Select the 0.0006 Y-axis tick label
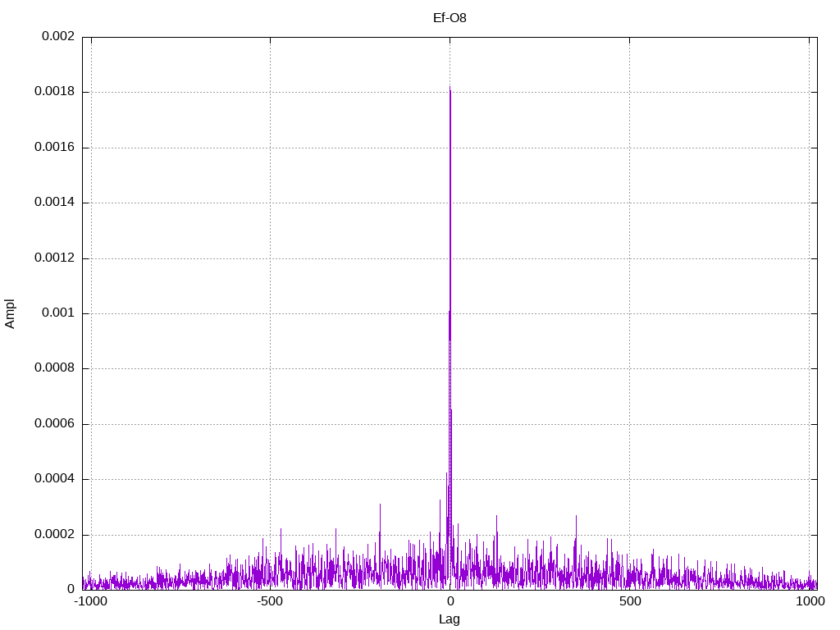Image resolution: width=840 pixels, height=630 pixels. [x=55, y=424]
